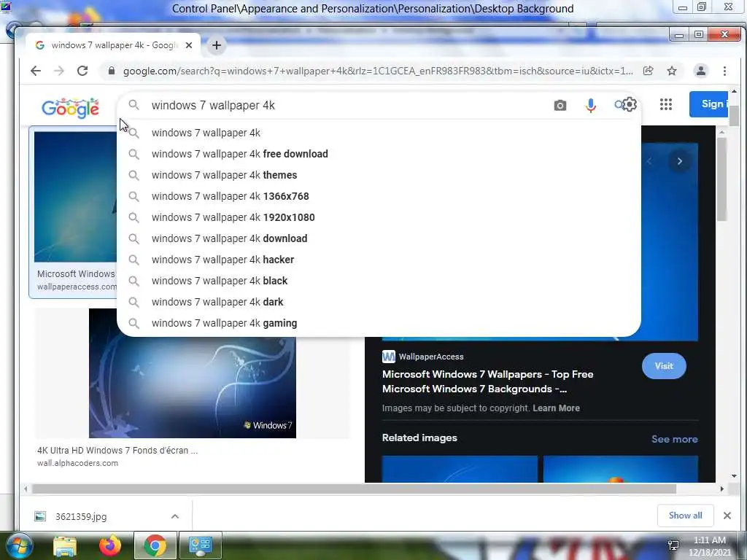Click the 4K Ultra HD Windows 7 caption
Screen dimensions: 747x560
(117, 451)
